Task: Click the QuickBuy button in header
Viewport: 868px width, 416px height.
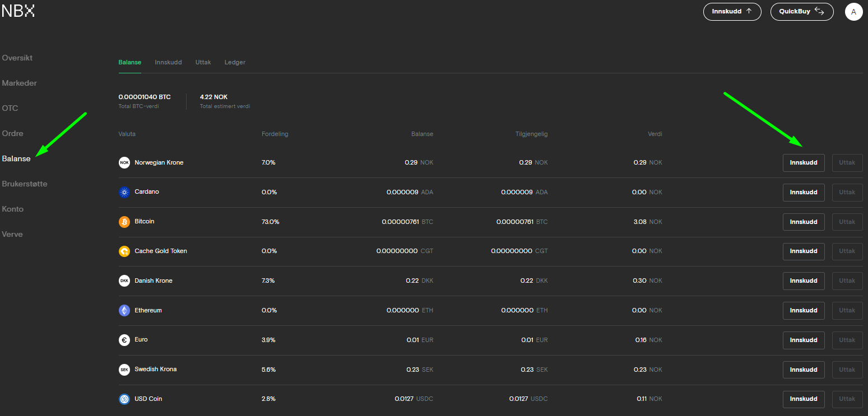Action: pos(802,12)
